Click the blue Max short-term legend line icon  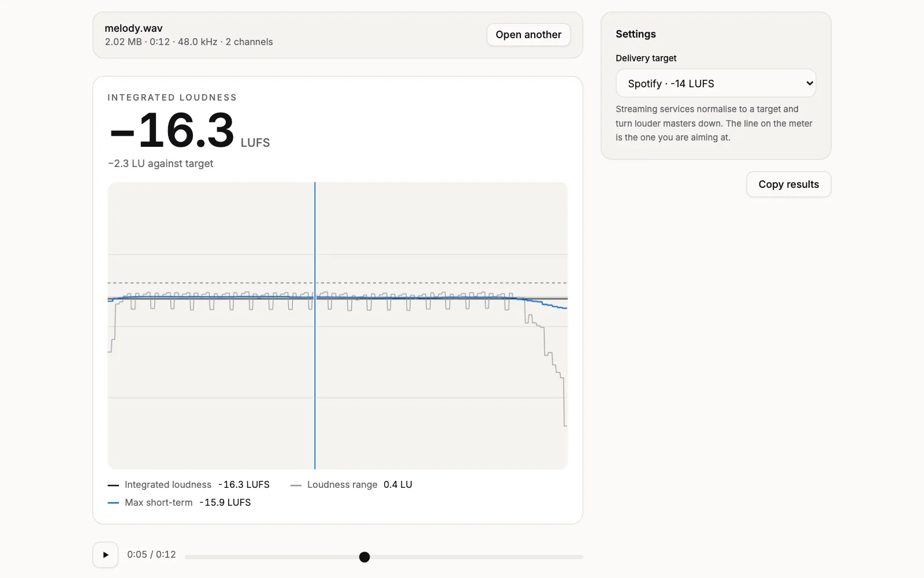tap(113, 503)
